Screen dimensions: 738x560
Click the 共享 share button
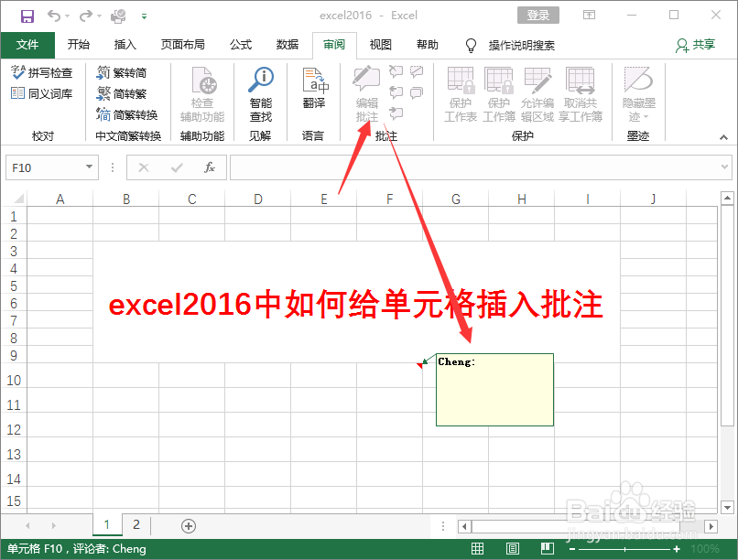(696, 45)
